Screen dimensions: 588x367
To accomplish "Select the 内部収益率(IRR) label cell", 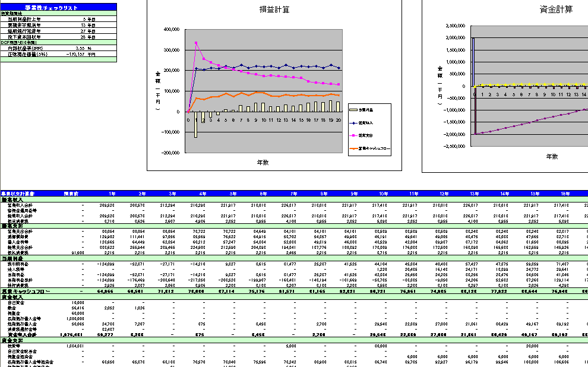I will 26,48.
